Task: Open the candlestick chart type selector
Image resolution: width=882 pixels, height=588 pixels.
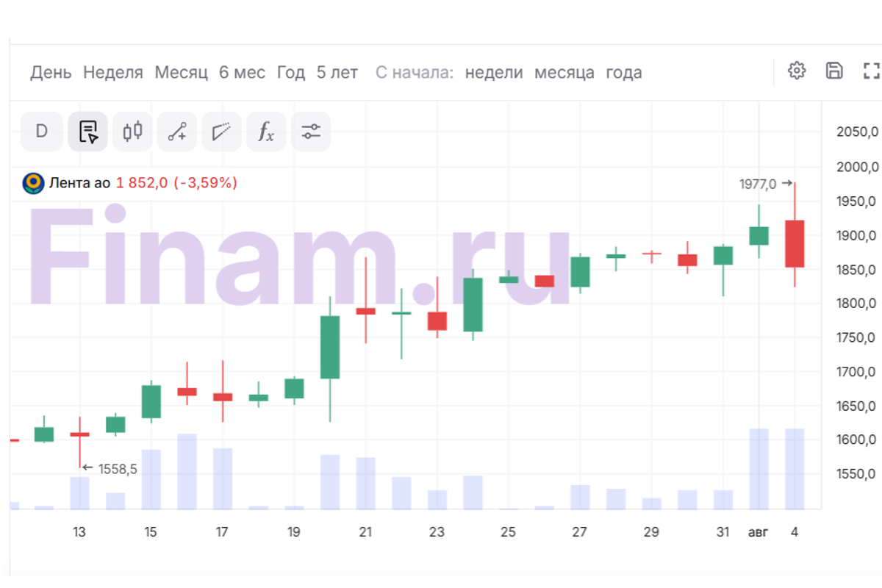Action: tap(133, 132)
